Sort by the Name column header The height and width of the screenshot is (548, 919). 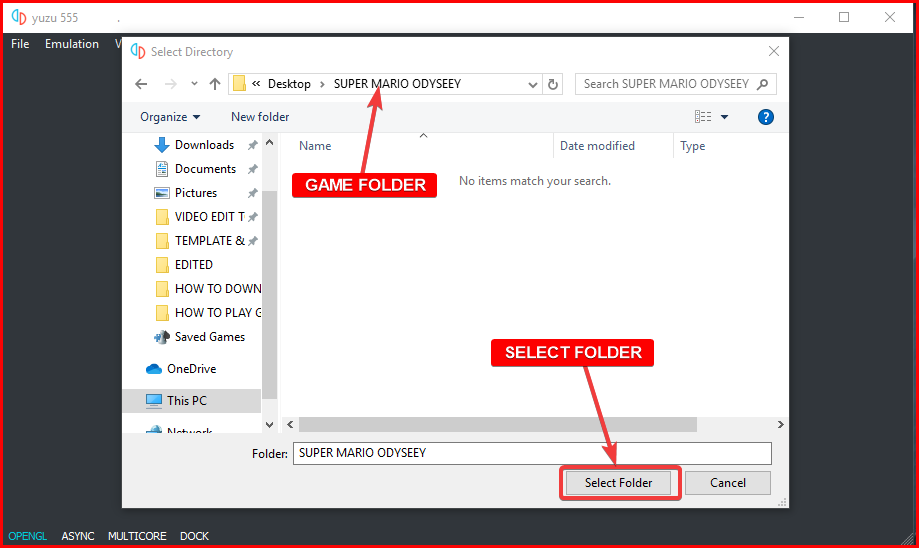click(315, 146)
